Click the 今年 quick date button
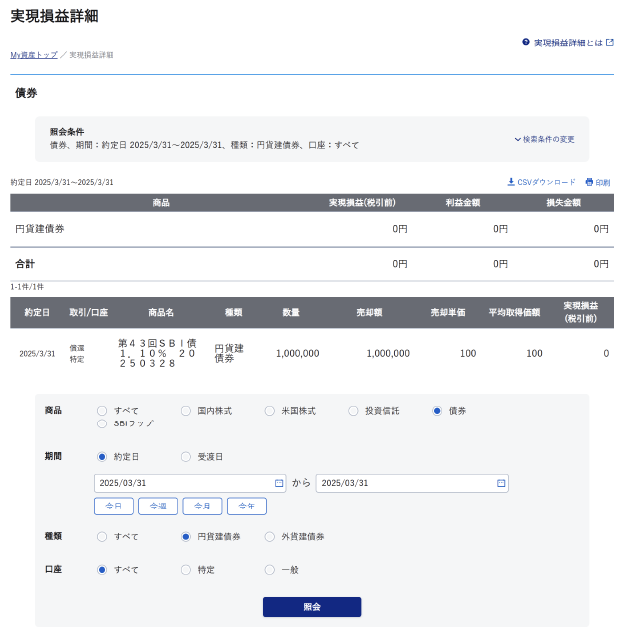The width and height of the screenshot is (629, 636). pyautogui.click(x=246, y=506)
